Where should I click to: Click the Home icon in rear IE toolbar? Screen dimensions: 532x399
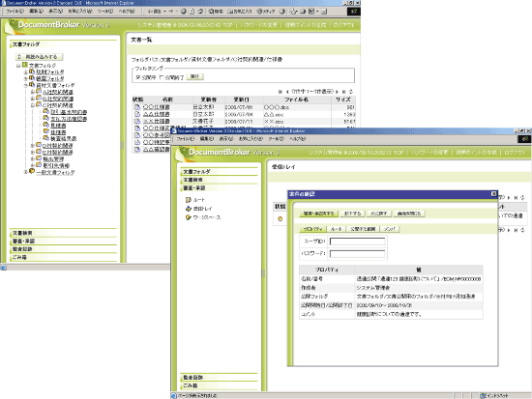(x=200, y=12)
